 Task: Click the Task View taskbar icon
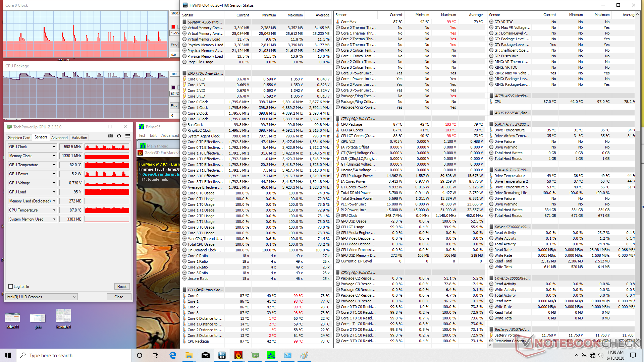pyautogui.click(x=156, y=355)
